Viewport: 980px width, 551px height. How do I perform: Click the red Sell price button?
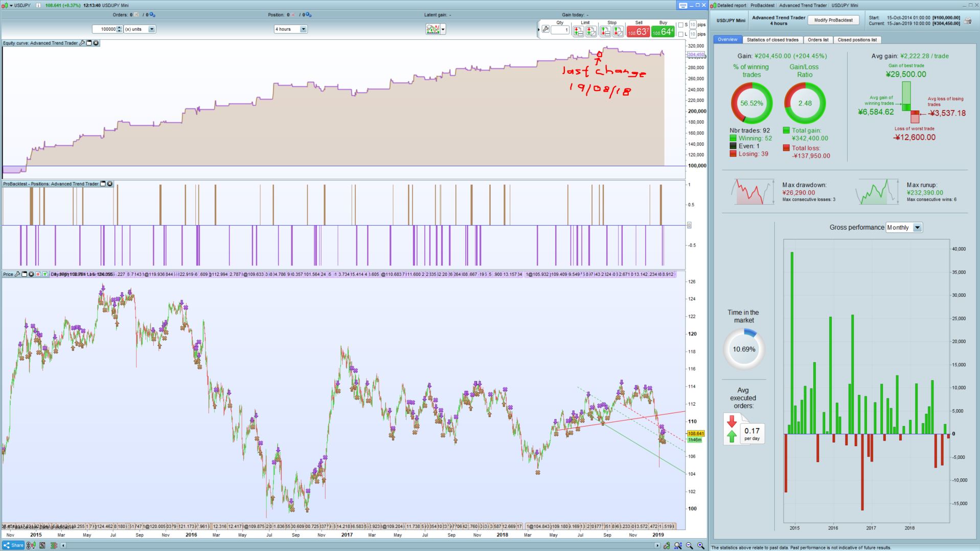point(638,32)
